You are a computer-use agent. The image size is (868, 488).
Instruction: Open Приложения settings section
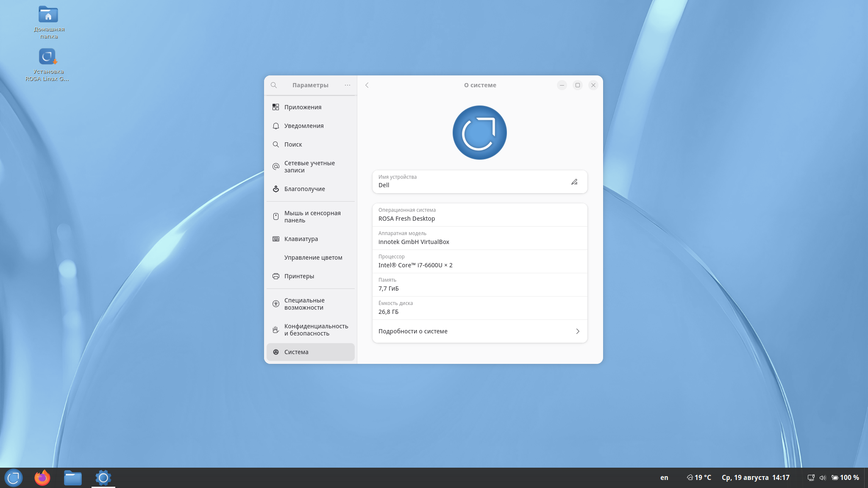click(311, 107)
